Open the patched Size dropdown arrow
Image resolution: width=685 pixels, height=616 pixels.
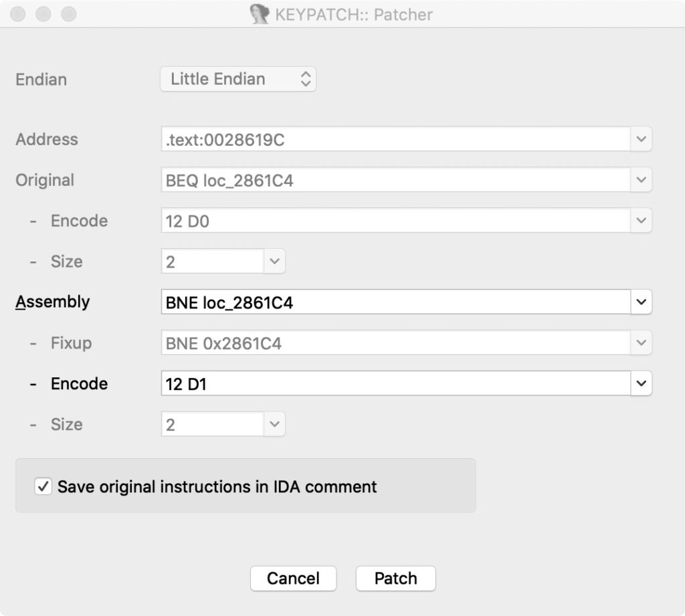click(274, 425)
